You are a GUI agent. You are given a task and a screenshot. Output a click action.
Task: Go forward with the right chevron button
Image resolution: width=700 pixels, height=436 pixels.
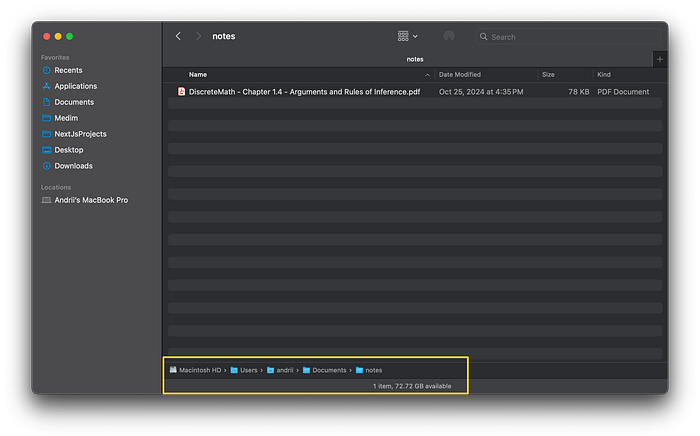(198, 36)
